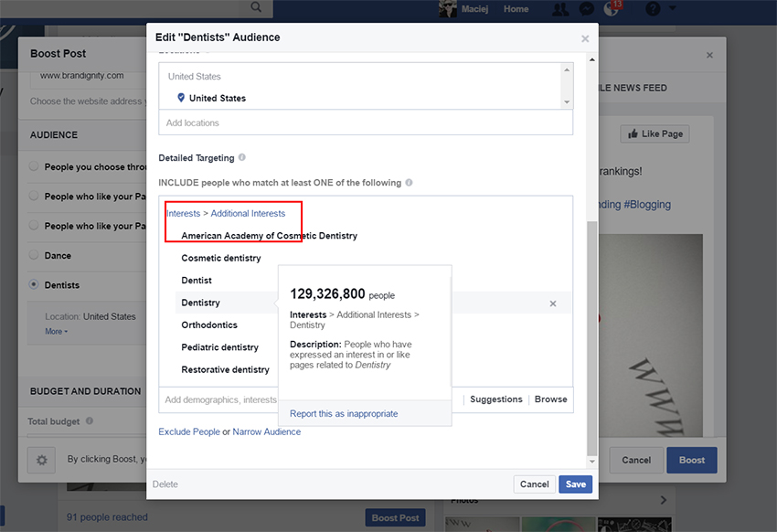777x532 pixels.
Task: Click Delete in the audience dialog
Action: [165, 484]
